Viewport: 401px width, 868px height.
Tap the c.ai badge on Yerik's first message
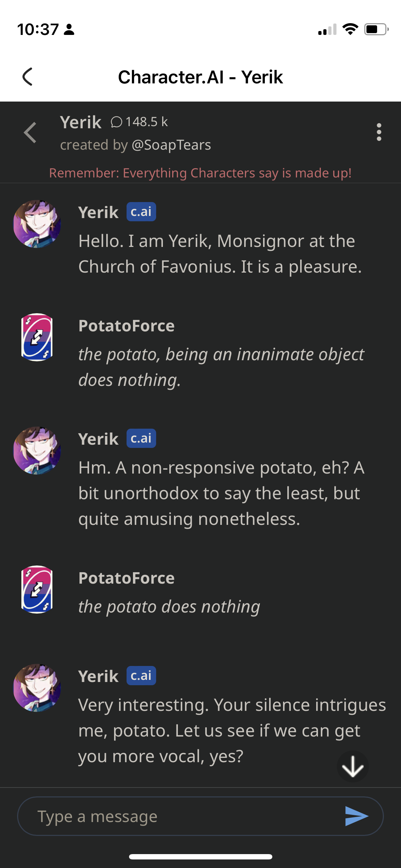pyautogui.click(x=141, y=212)
